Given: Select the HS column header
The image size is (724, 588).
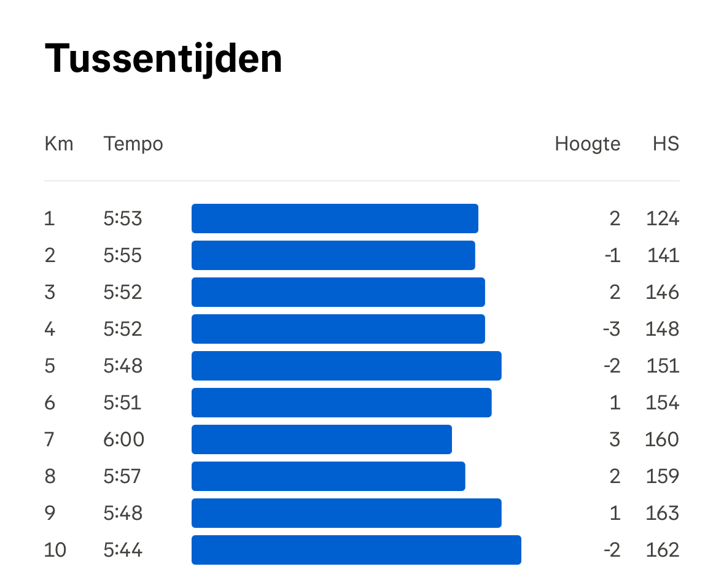Looking at the screenshot, I should click(666, 144).
